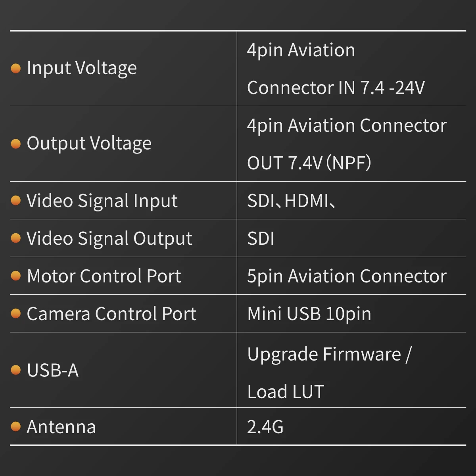Click the "Connector IN 7.4 -24V" value
This screenshot has height=476, width=476.
336,88
